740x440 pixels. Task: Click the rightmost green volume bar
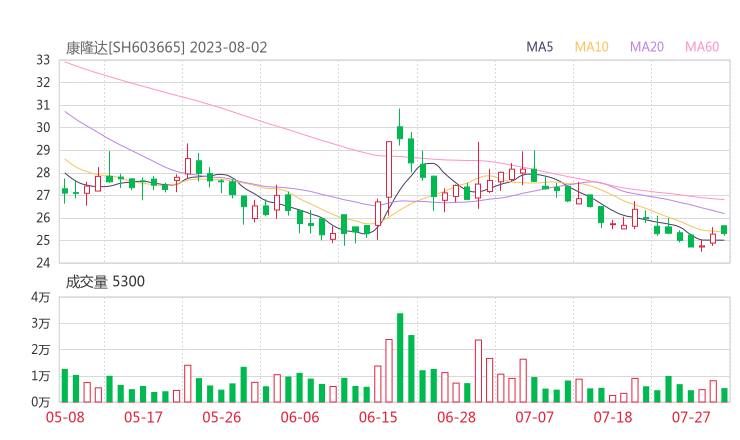click(x=724, y=395)
